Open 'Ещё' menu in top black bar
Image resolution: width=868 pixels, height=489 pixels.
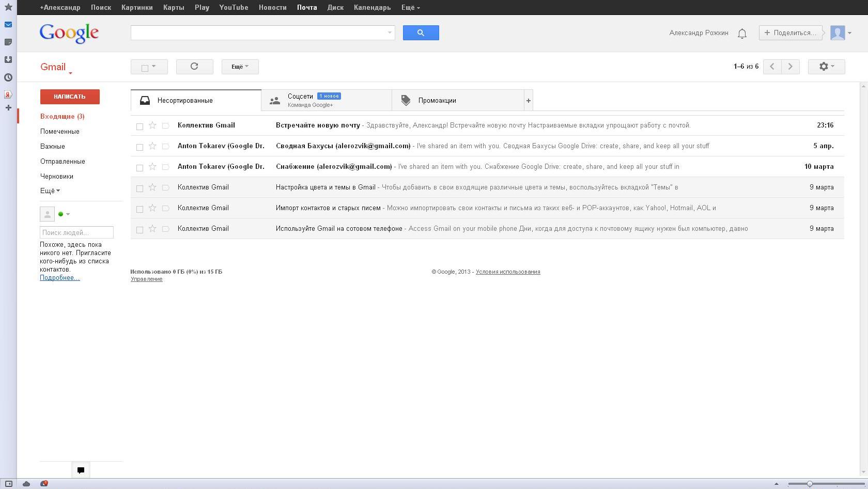point(411,7)
